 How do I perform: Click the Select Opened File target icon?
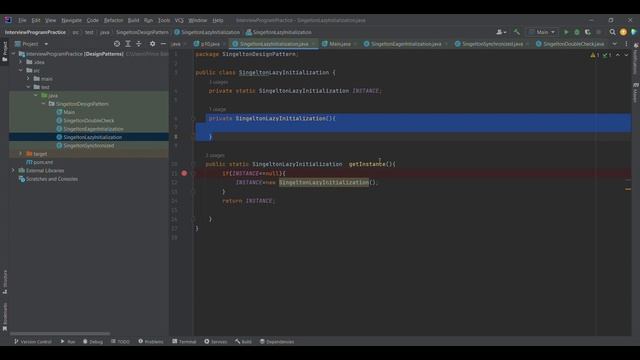coord(117,44)
